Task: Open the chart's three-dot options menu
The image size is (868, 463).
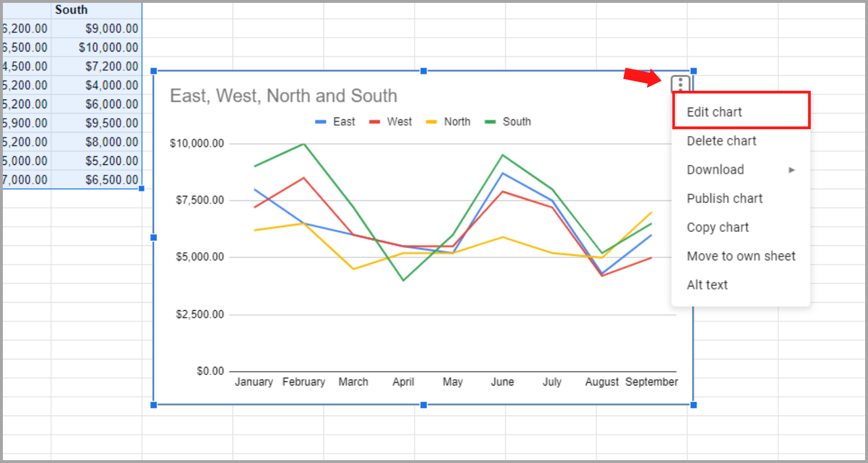Action: pyautogui.click(x=680, y=84)
